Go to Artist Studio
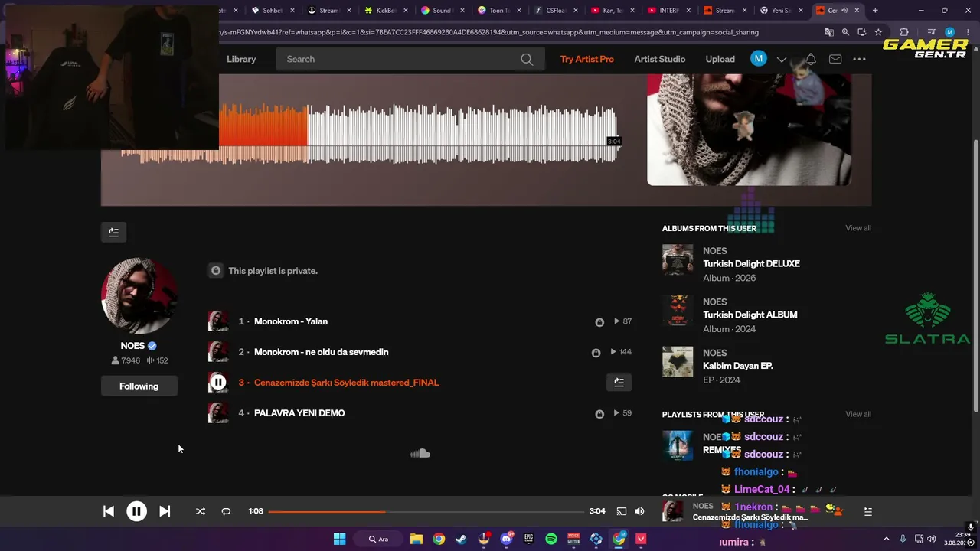 660,59
